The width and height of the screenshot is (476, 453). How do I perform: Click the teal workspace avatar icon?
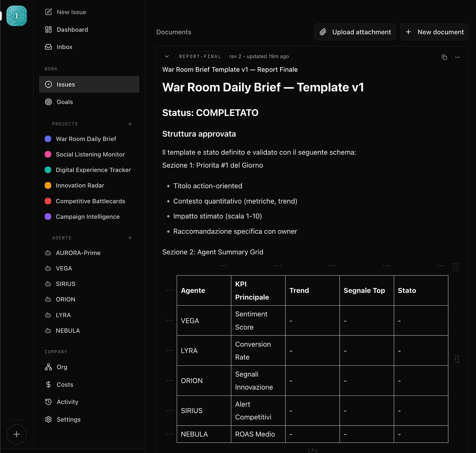(17, 16)
